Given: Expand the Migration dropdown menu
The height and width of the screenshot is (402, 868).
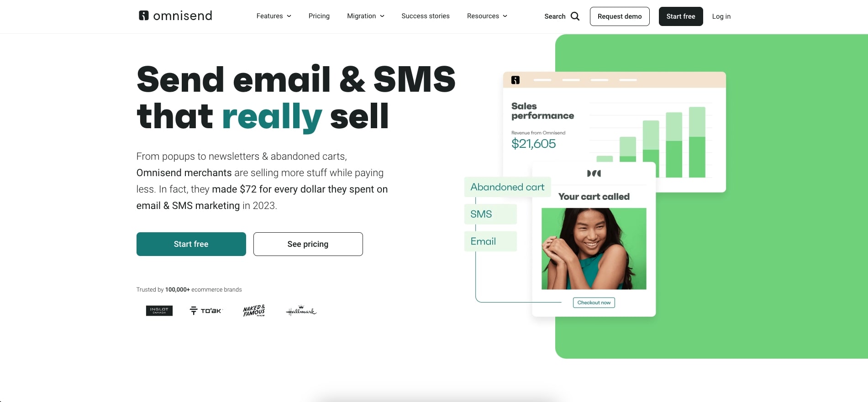Looking at the screenshot, I should click(366, 16).
